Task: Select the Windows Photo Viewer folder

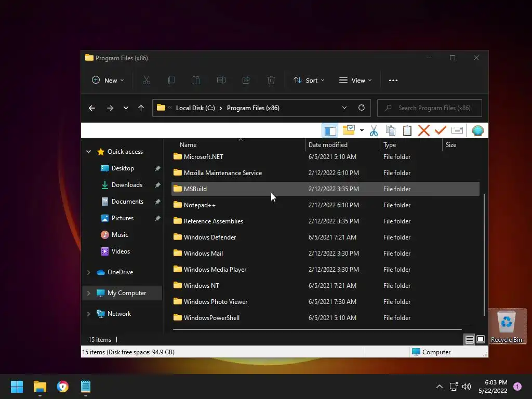Action: (x=325, y=302)
